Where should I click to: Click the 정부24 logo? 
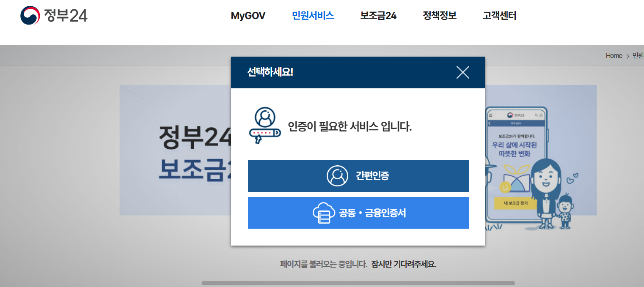(54, 16)
